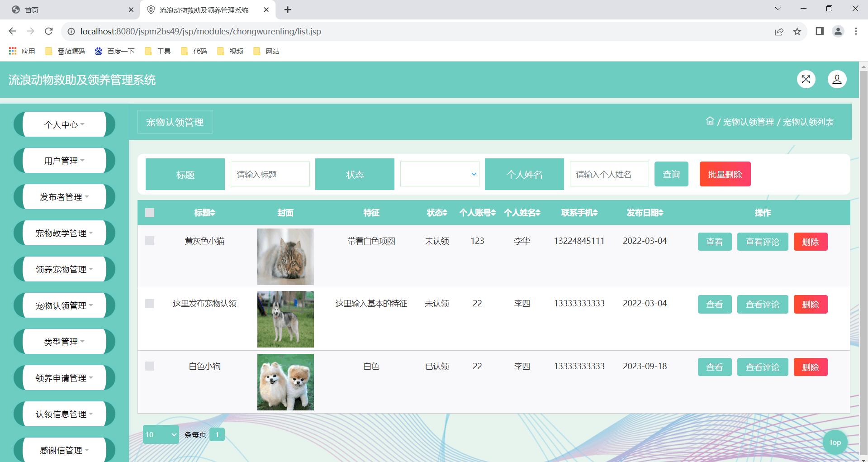Image resolution: width=868 pixels, height=462 pixels.
Task: Sort the table by 标题 column
Action: tap(204, 213)
